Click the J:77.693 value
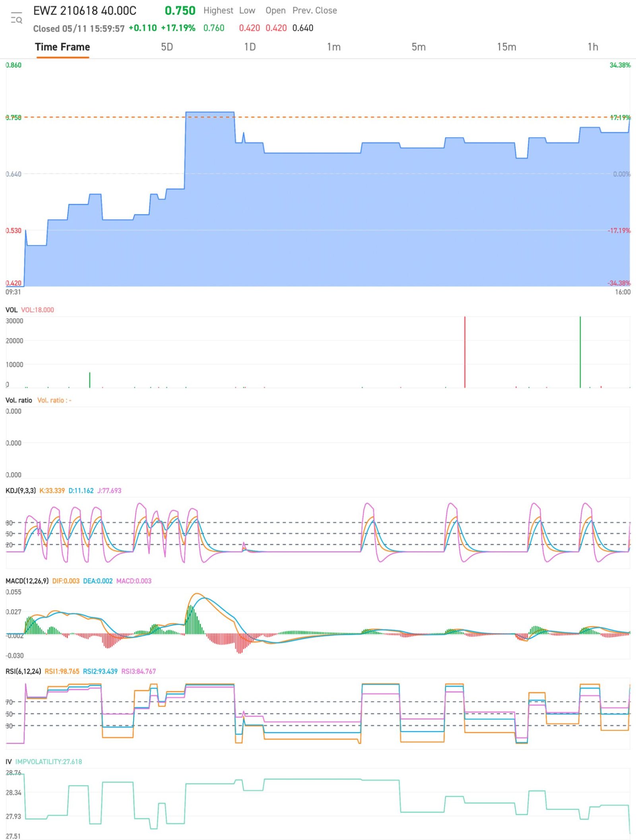Image resolution: width=636 pixels, height=840 pixels. [109, 491]
